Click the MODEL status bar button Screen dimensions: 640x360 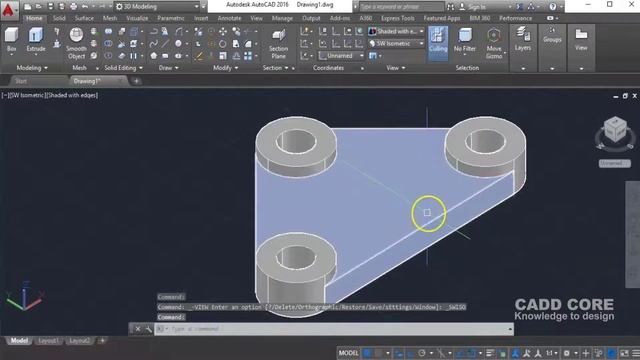click(x=349, y=353)
